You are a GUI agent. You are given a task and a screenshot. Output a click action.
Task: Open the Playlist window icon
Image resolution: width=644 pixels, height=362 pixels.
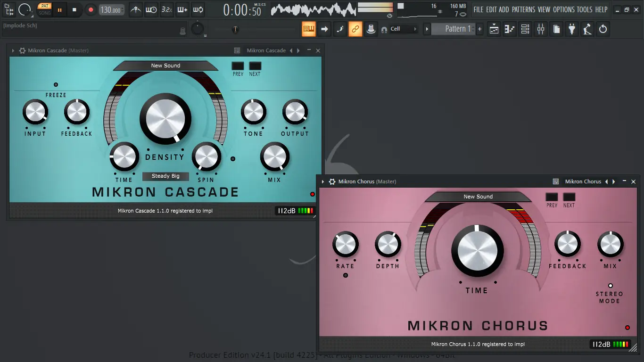(494, 29)
